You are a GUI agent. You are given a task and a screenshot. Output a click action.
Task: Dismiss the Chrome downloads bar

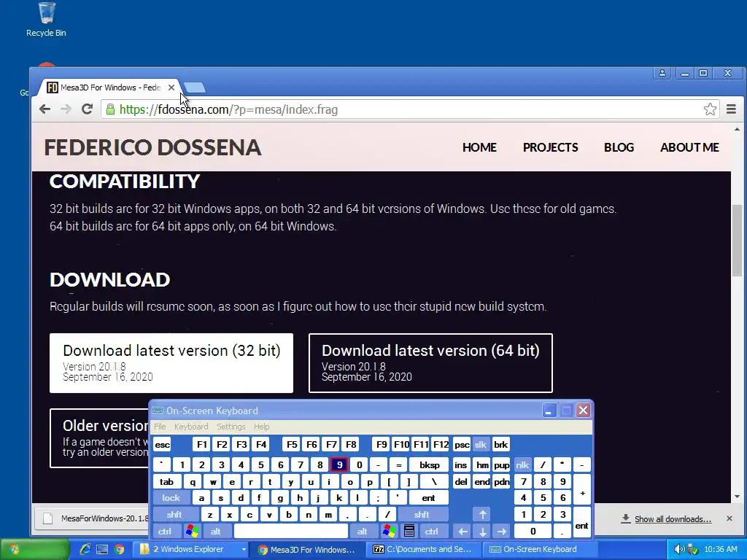(729, 518)
